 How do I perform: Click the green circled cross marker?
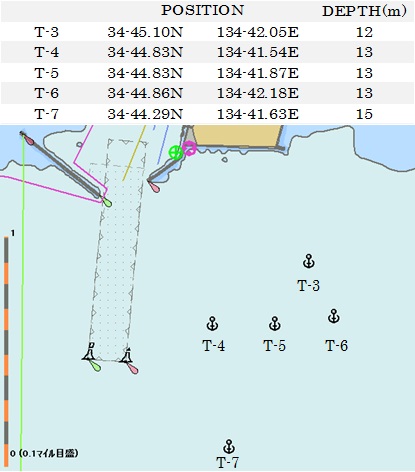click(175, 153)
